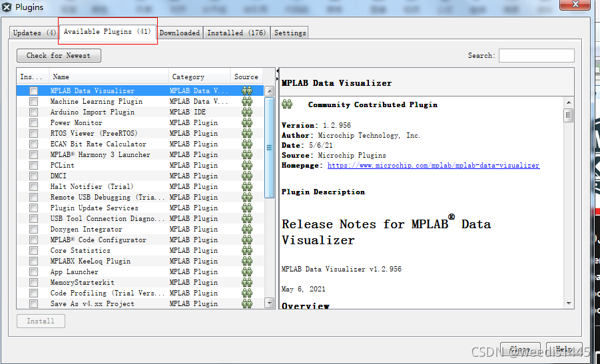The height and width of the screenshot is (364, 600).
Task: Click the source icon for Remote USB Debugging row
Action: [247, 197]
